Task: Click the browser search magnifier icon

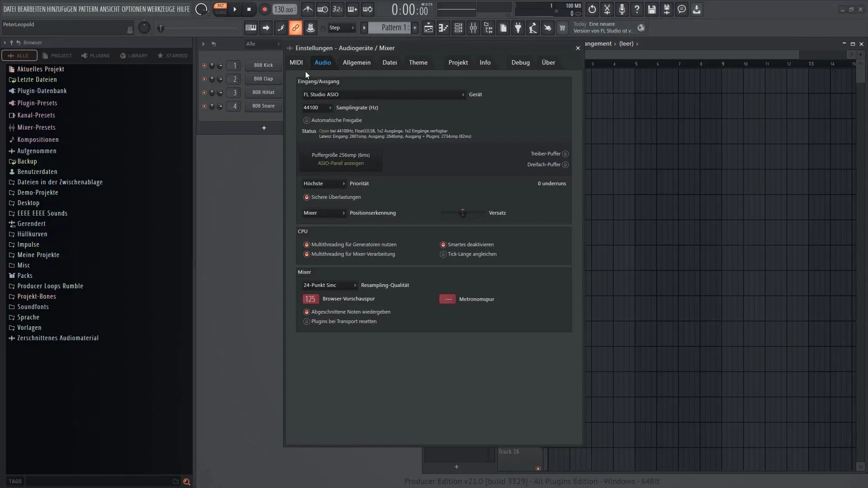Action: pos(187,482)
